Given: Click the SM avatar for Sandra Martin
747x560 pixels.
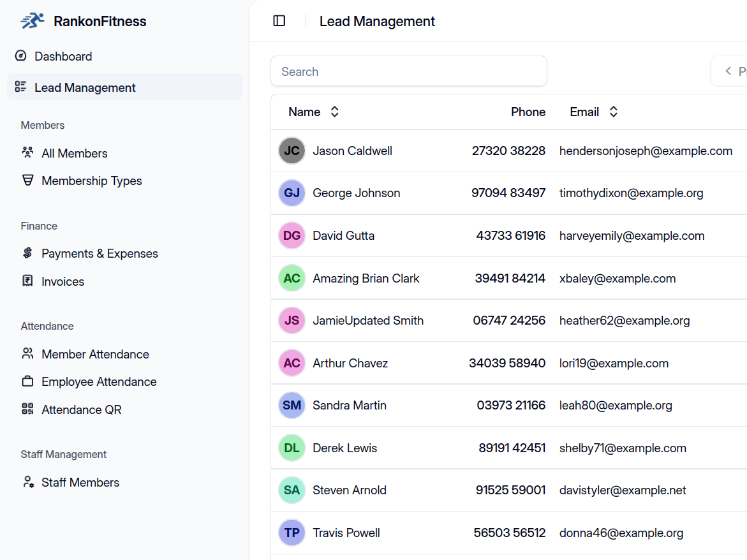Looking at the screenshot, I should pyautogui.click(x=292, y=405).
